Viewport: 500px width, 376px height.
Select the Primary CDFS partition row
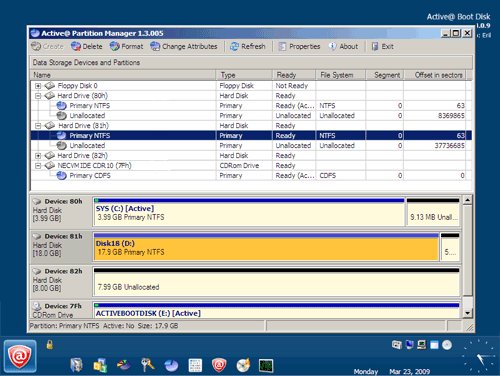click(x=251, y=176)
